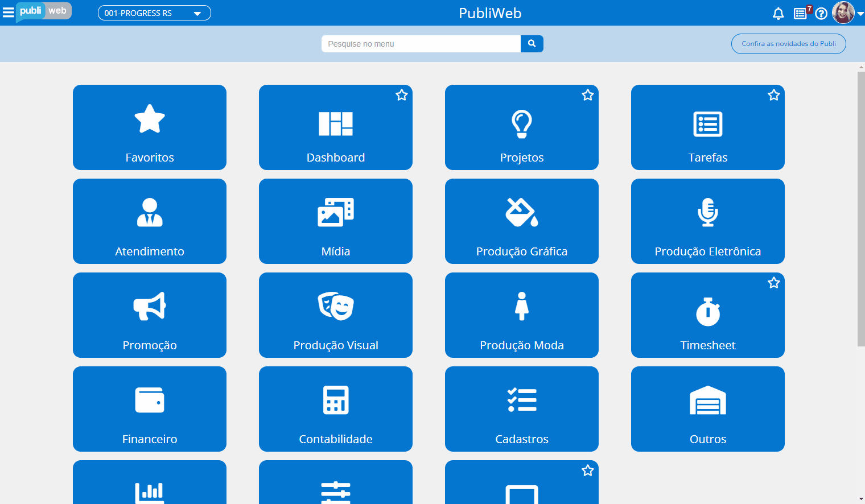Viewport: 865px width, 504px height.
Task: Click the Cadastros label
Action: point(522,439)
